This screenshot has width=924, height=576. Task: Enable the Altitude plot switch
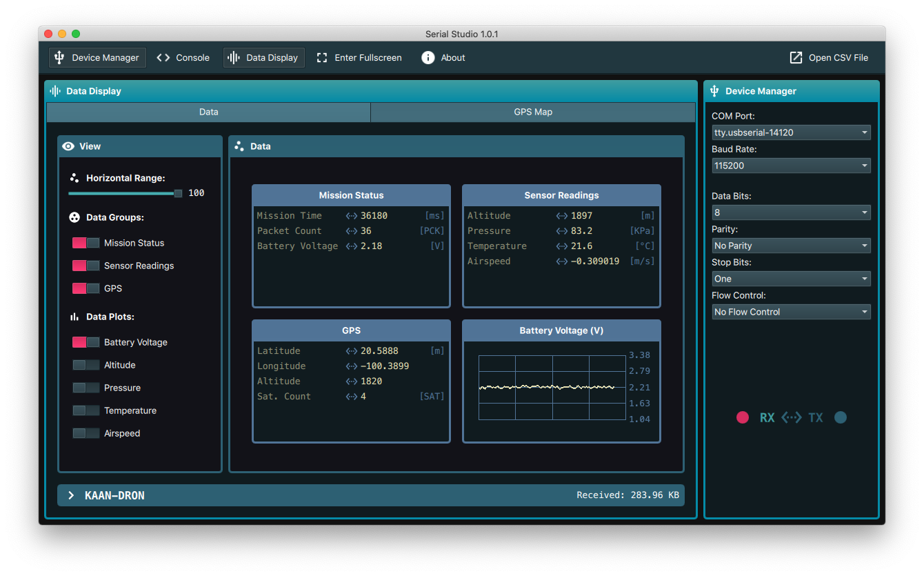pyautogui.click(x=86, y=365)
